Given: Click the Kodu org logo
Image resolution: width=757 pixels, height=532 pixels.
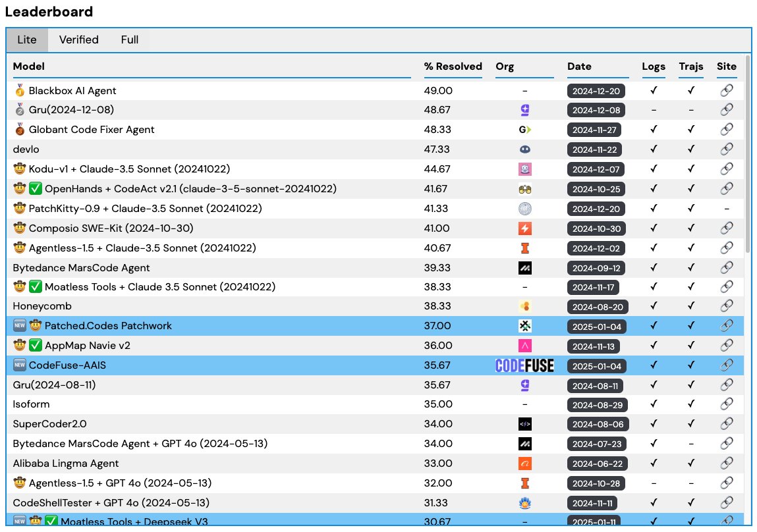Looking at the screenshot, I should click(x=525, y=169).
